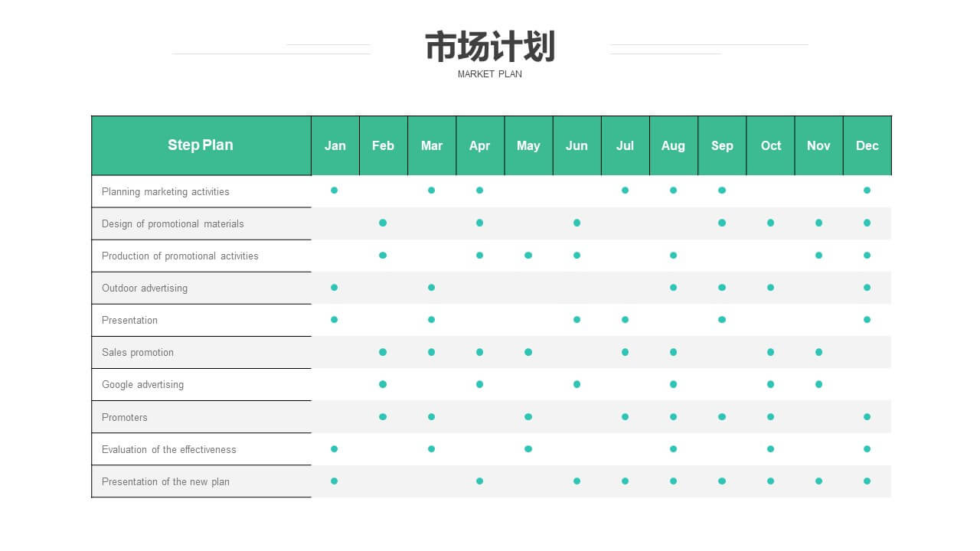Click the Nov dot for Presentation of the new plan
Viewport: 980px width, 551px height.
coord(818,481)
